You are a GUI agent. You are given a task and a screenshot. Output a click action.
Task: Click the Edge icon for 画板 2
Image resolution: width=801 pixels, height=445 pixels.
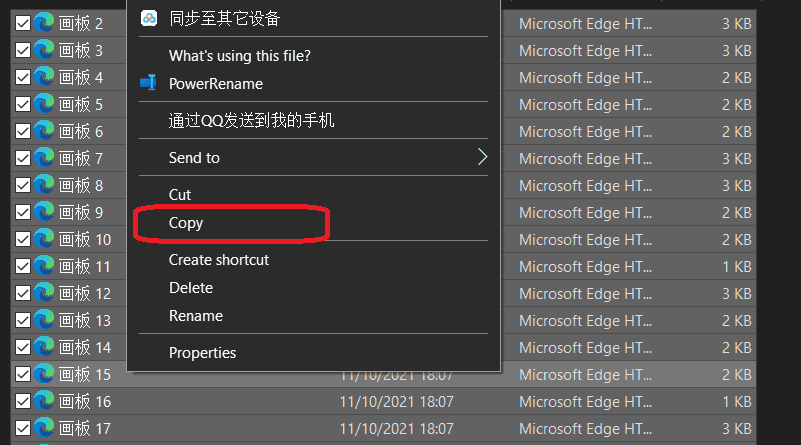[44, 23]
